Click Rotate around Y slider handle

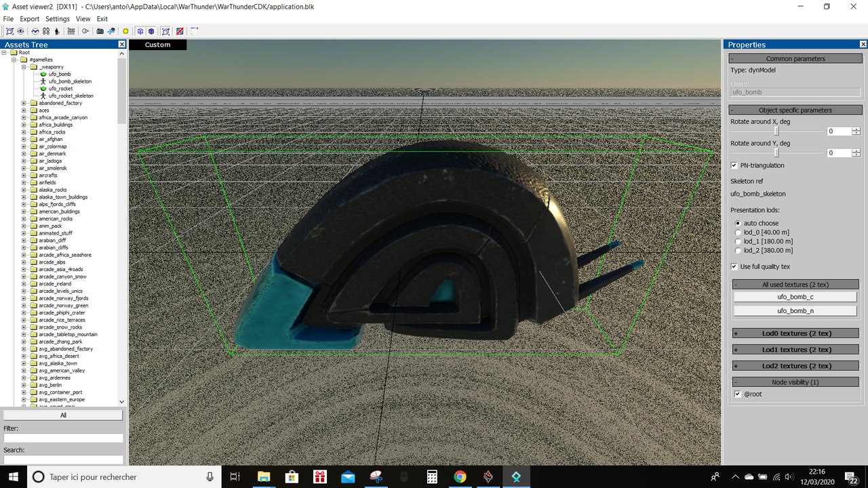[x=776, y=153]
